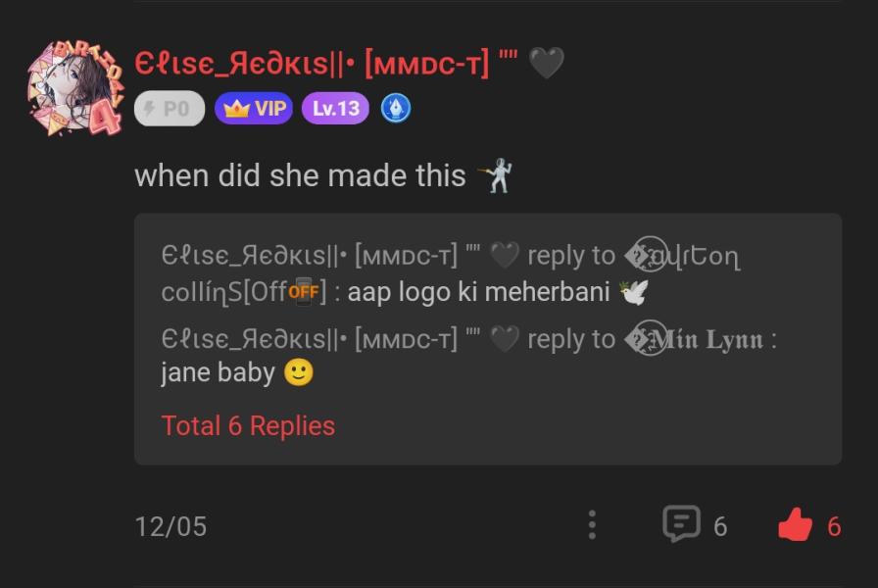Tap the blue pen-nib author badge
The width and height of the screenshot is (878, 588).
(395, 108)
